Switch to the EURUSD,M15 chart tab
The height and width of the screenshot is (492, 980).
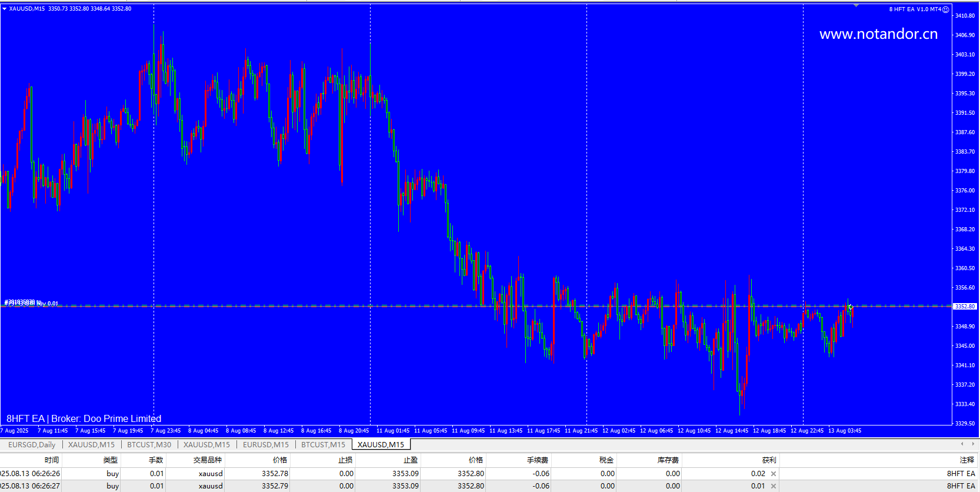click(266, 444)
